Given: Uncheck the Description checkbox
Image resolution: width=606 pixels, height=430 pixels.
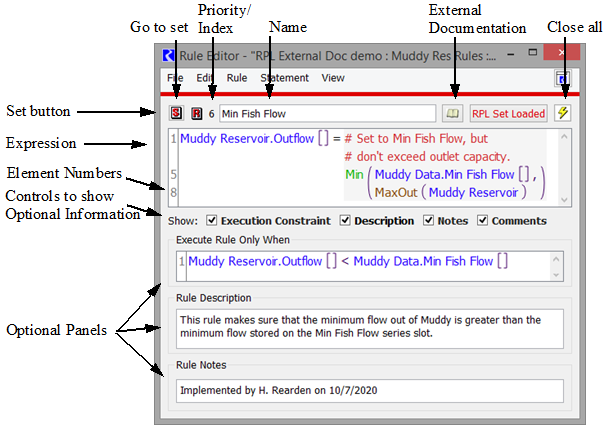Looking at the screenshot, I should 346,221.
